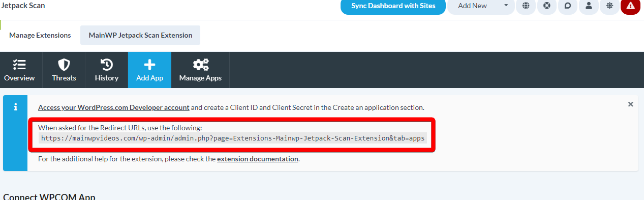Select MainWP Jetpack Scan Extension tab
The image size is (644, 200).
(140, 35)
